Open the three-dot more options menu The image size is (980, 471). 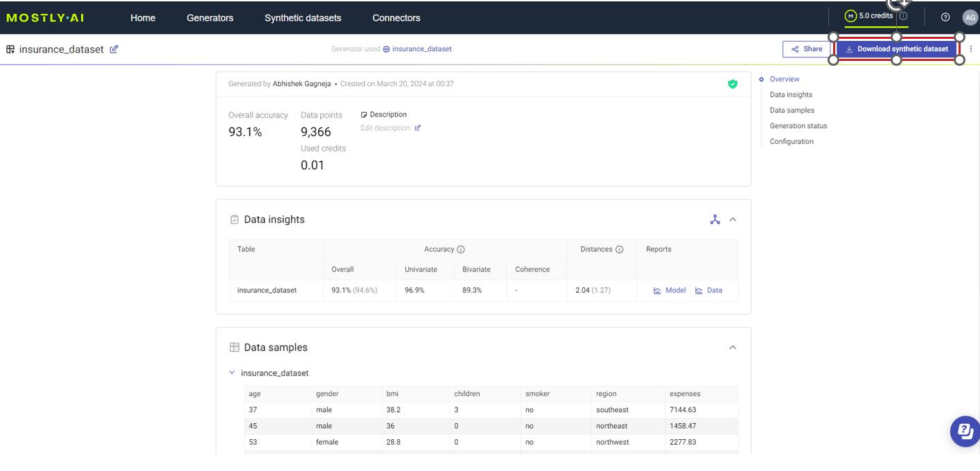pyautogui.click(x=971, y=49)
